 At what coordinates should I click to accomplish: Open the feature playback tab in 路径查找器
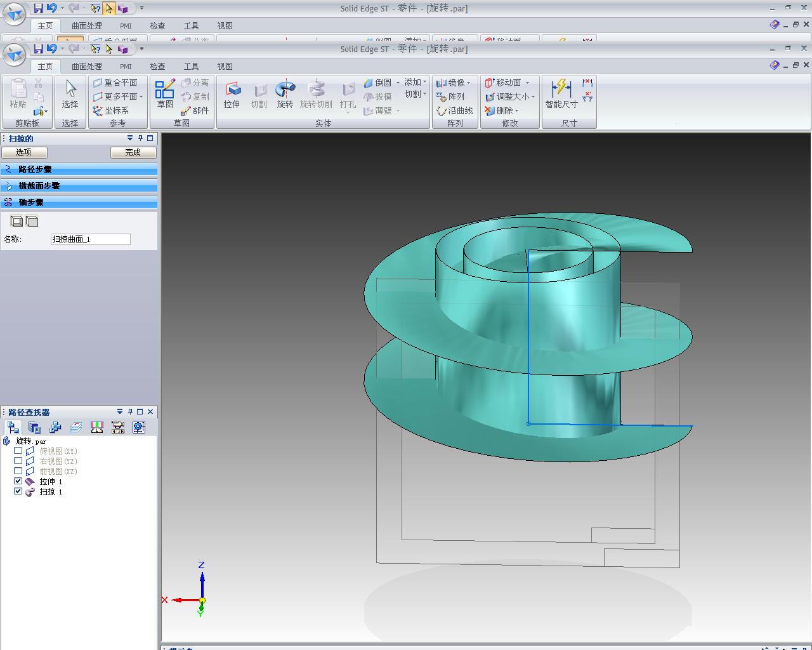(118, 427)
